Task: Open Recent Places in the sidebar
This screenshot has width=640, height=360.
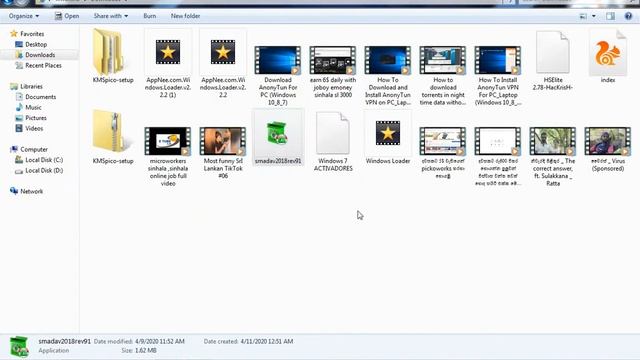Action: 38,65
